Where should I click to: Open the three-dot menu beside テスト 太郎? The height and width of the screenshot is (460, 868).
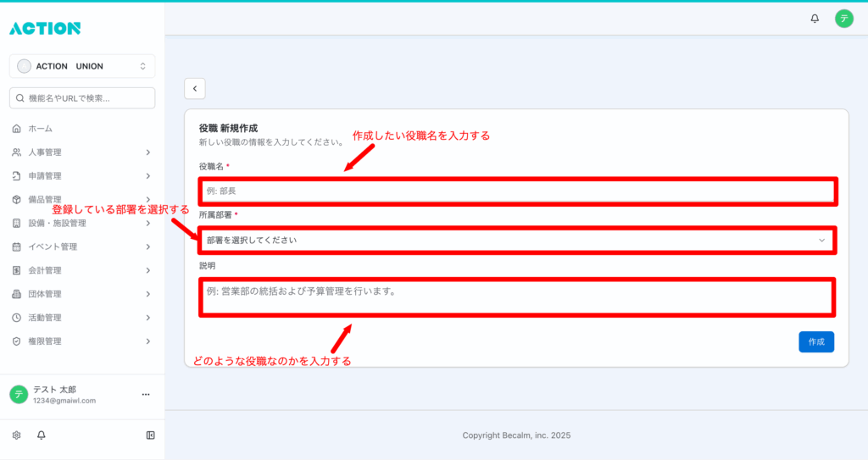[145, 395]
